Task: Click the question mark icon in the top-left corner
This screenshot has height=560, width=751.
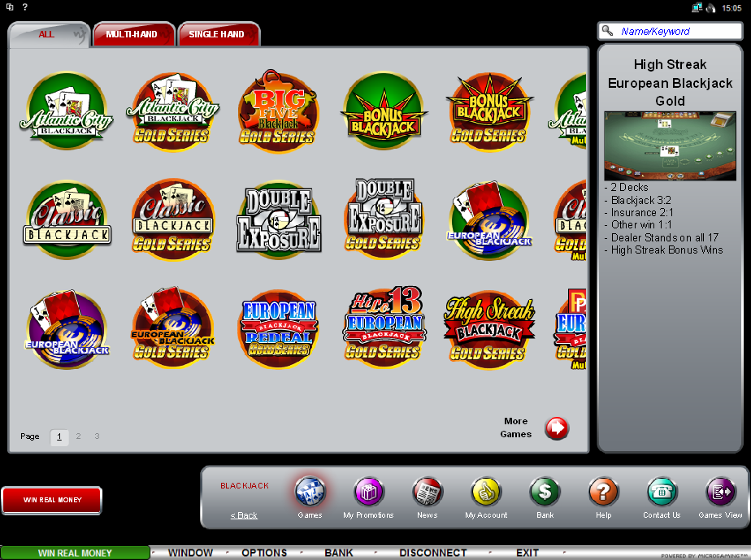Action: point(25,7)
